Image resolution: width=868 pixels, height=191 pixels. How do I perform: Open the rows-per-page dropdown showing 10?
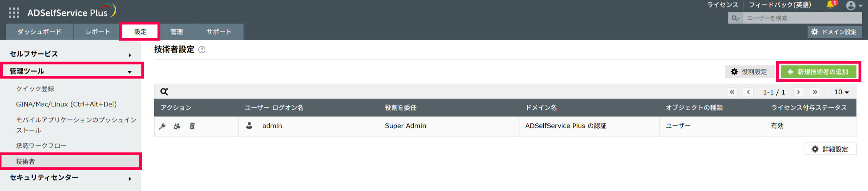pos(841,92)
